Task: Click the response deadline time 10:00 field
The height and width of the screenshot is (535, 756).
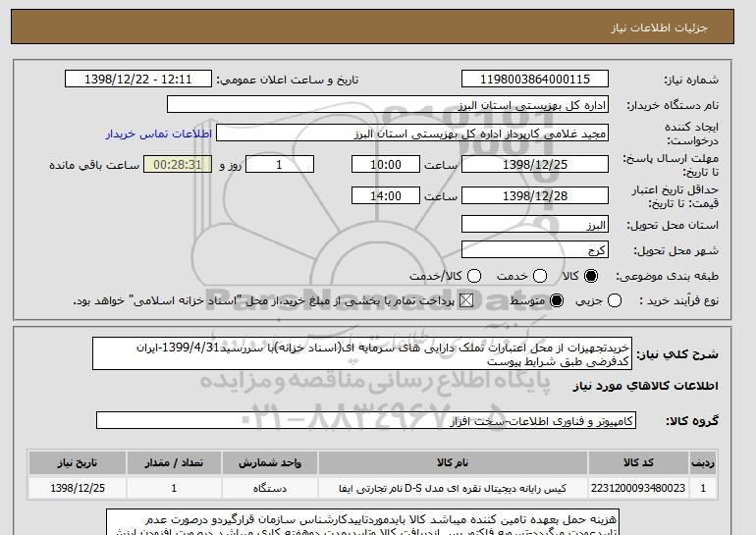Action: point(386,164)
